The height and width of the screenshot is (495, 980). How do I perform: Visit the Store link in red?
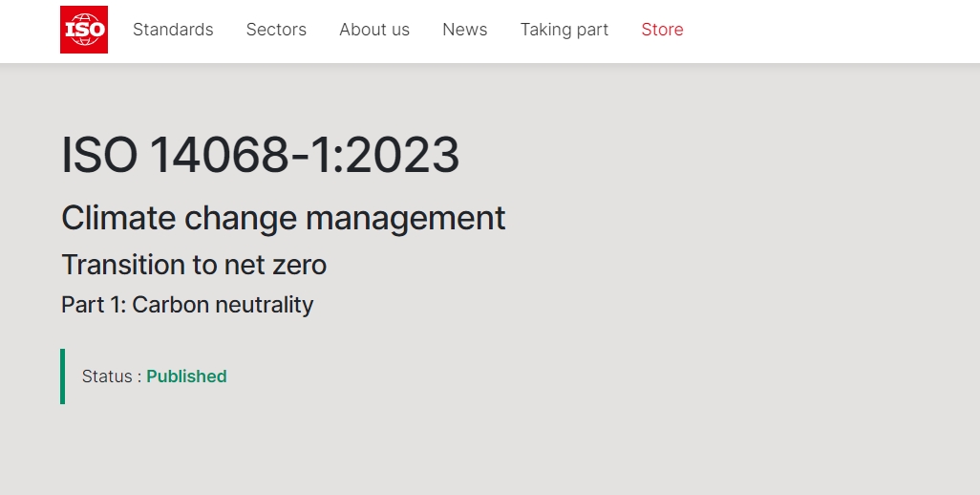tap(663, 30)
